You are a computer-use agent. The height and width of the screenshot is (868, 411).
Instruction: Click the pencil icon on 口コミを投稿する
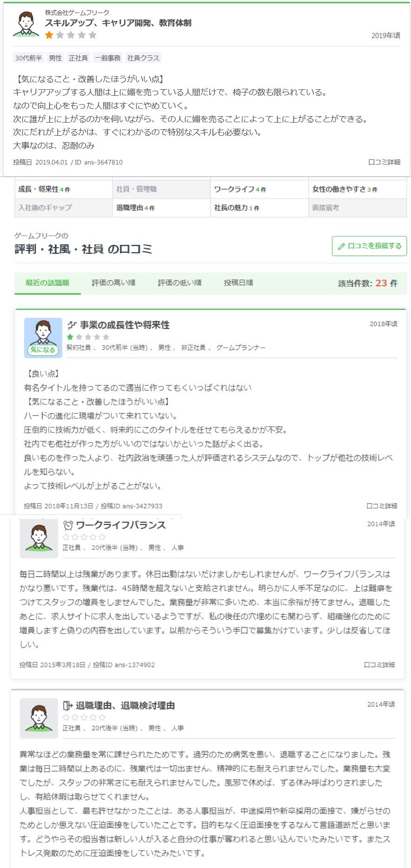[341, 246]
